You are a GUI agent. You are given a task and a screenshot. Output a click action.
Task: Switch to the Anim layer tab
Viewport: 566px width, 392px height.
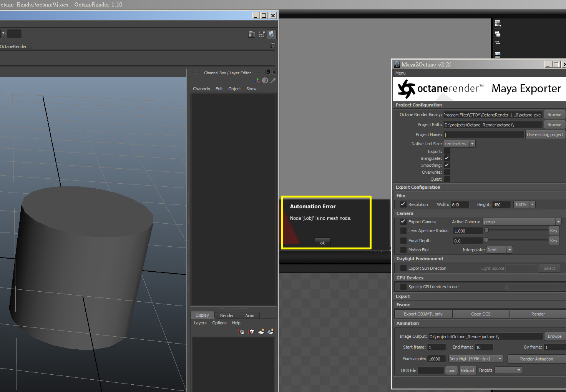pyautogui.click(x=250, y=316)
